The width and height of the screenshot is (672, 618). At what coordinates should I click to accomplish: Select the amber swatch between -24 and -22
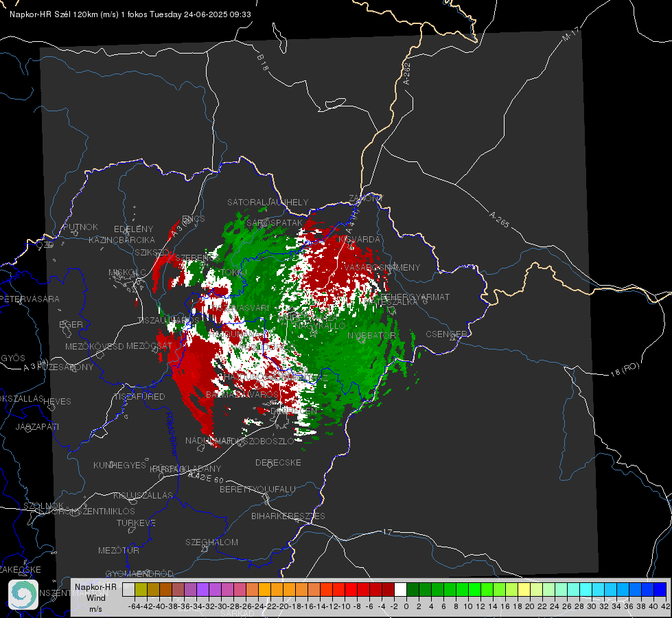click(x=264, y=590)
